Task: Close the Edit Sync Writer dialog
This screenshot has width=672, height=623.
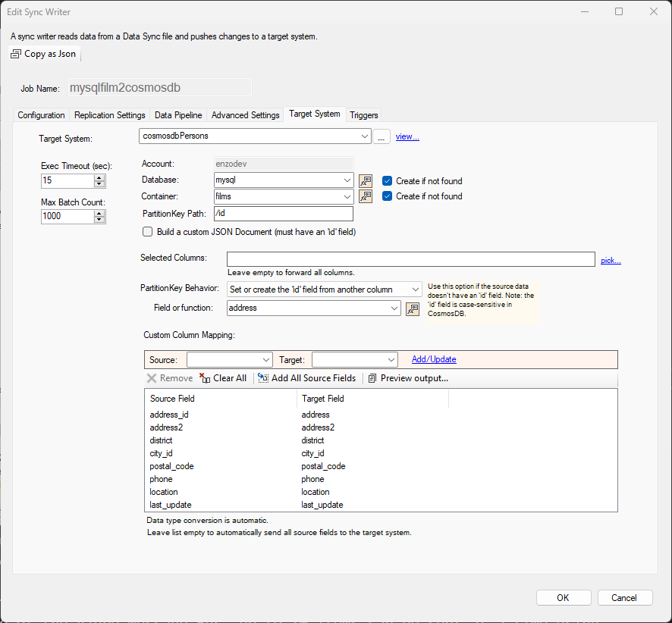Action: pos(654,11)
